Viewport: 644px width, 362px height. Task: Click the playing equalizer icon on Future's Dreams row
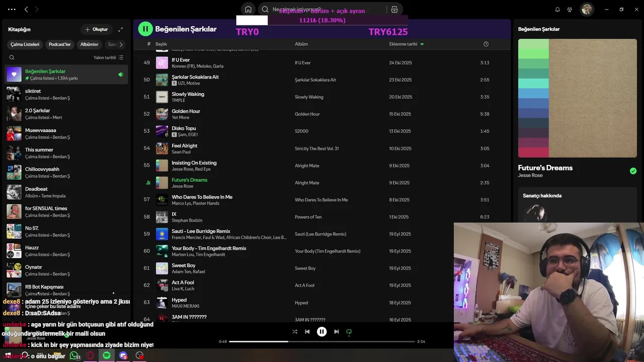[x=147, y=183]
